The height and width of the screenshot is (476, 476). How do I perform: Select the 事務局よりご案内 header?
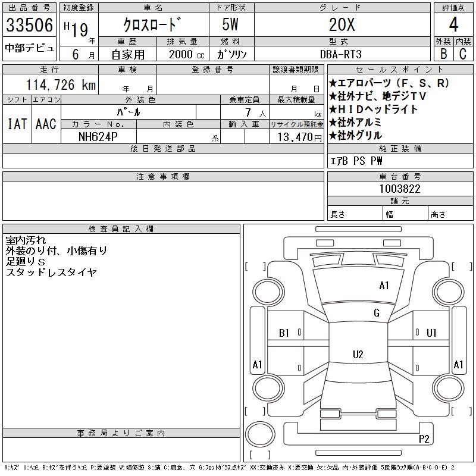pyautogui.click(x=121, y=433)
